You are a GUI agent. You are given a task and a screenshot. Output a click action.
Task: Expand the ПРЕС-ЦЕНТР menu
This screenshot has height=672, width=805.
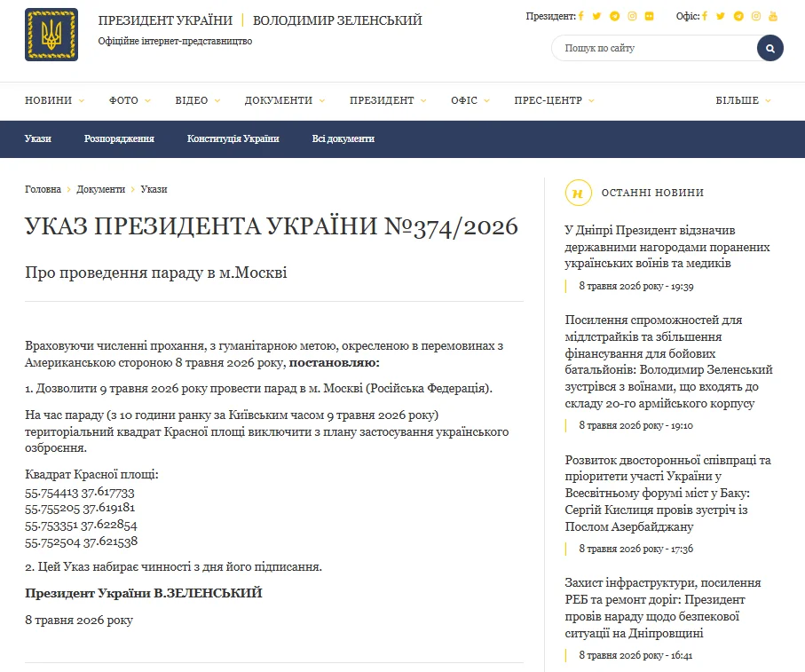point(555,100)
